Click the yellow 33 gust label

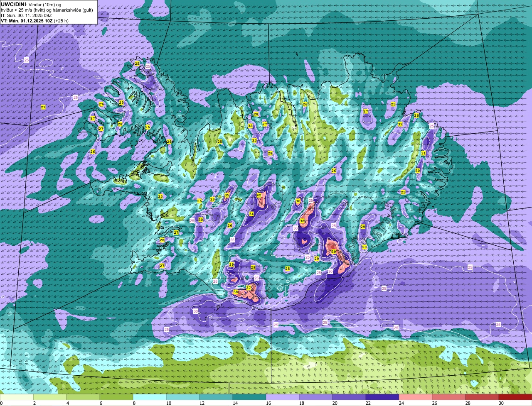(x=212, y=199)
